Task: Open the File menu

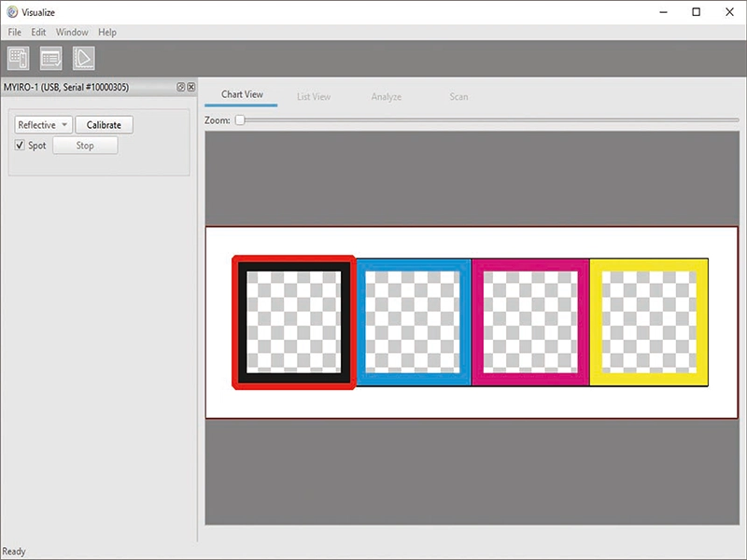Action: [14, 31]
